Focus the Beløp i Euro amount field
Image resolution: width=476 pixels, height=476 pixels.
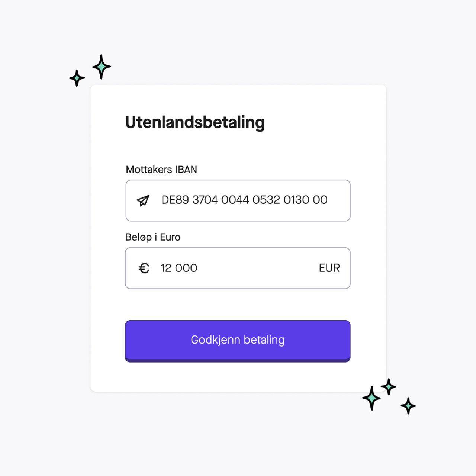point(238,268)
